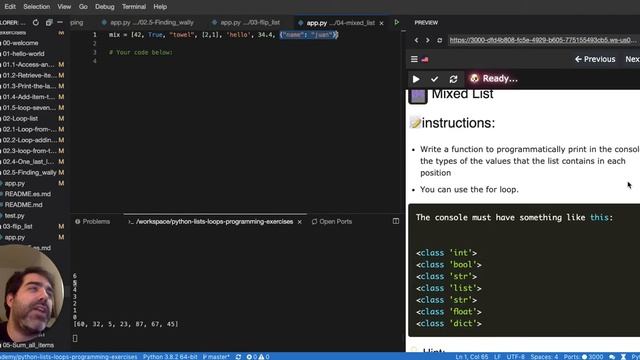Open app.py under 03-flip_list
The height and width of the screenshot is (360, 640).
click(15, 237)
